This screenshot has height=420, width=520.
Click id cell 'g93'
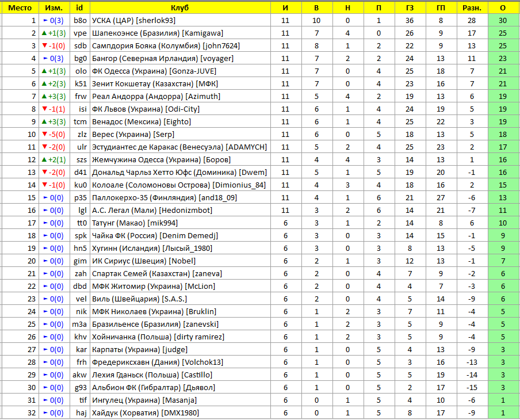click(81, 387)
